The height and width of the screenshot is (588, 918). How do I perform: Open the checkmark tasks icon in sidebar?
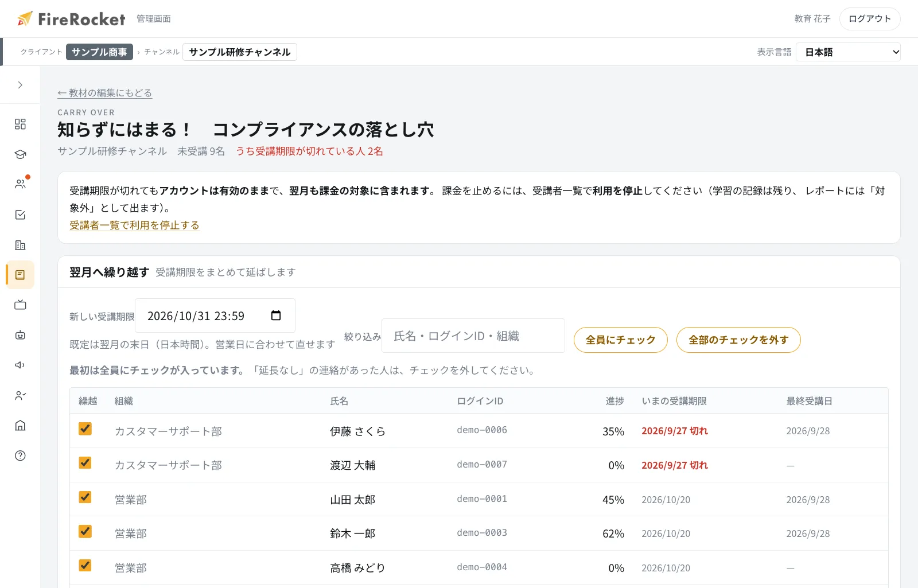pyautogui.click(x=20, y=215)
